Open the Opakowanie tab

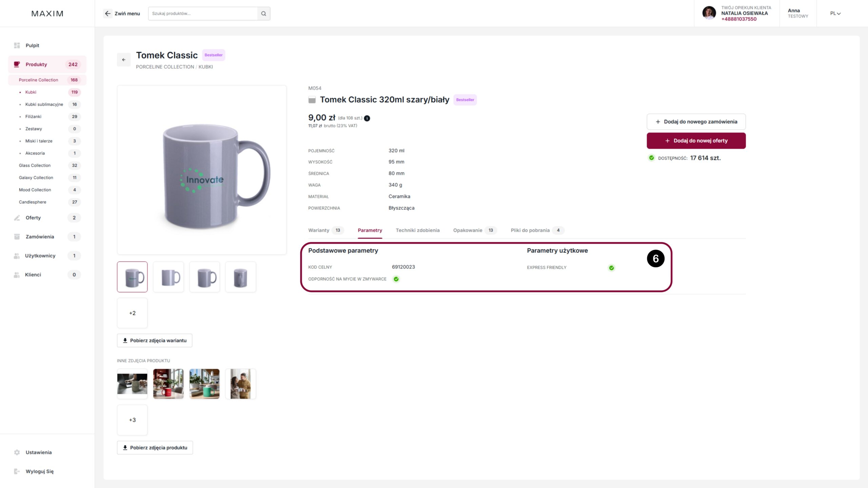click(x=468, y=230)
